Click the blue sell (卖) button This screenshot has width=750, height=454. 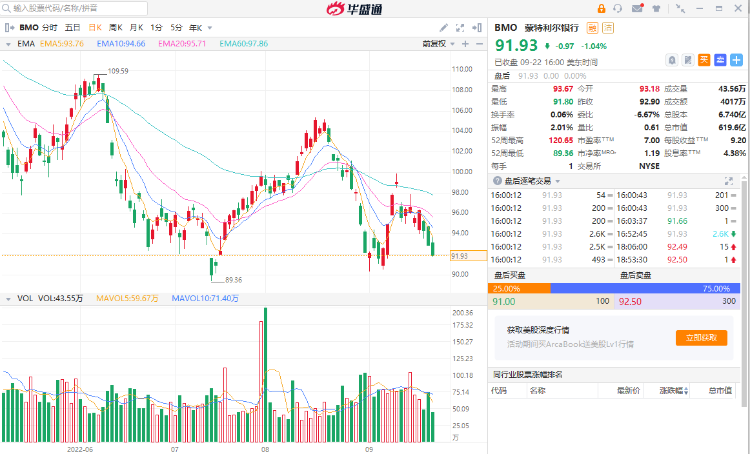tap(720, 60)
